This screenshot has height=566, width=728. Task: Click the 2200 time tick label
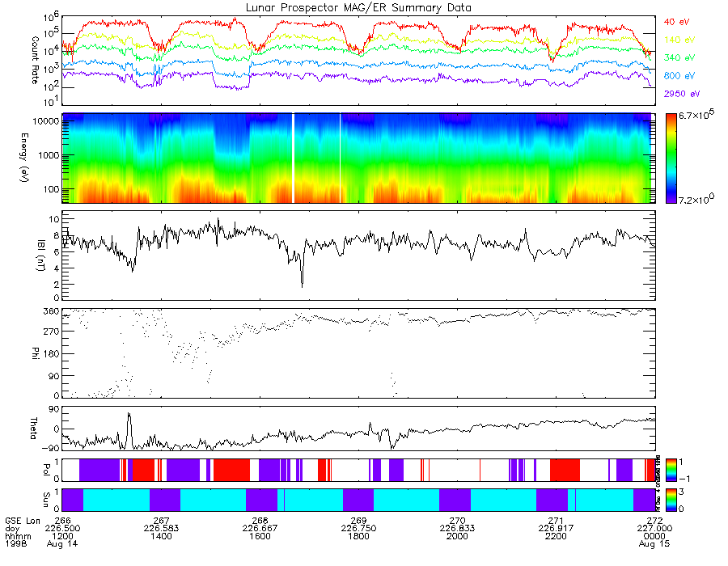point(556,536)
